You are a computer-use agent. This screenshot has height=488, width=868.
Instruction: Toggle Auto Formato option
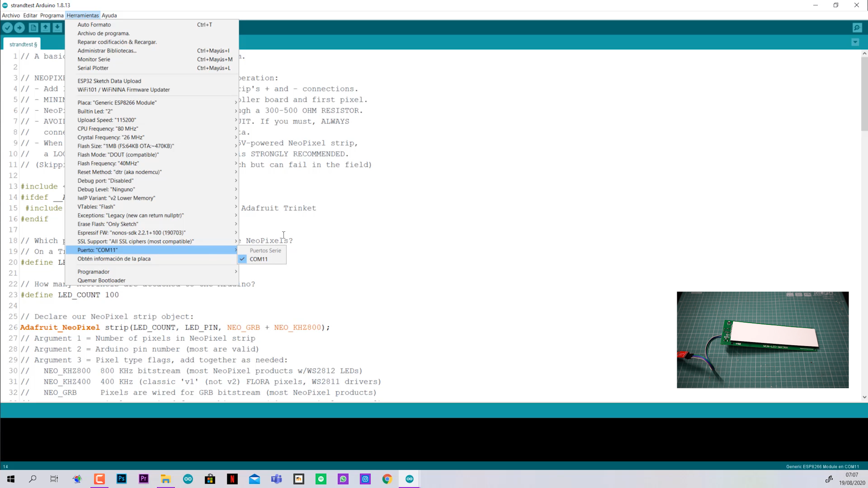click(94, 24)
